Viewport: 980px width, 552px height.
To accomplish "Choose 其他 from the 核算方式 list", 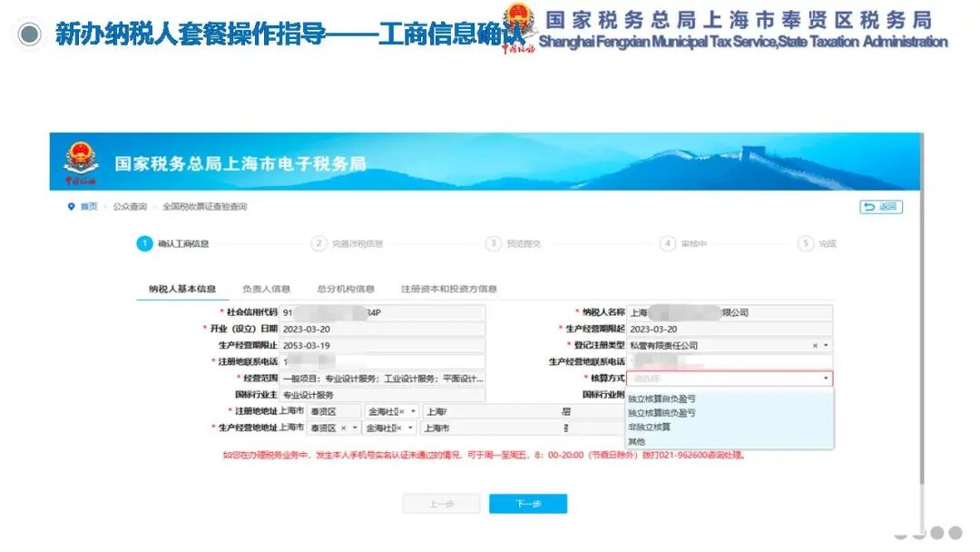I will click(637, 442).
